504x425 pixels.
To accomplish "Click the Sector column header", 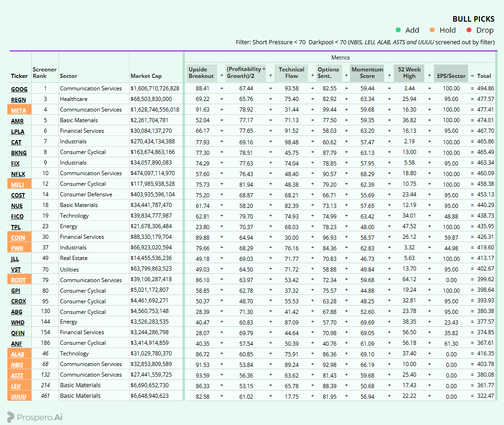I will 68,76.
